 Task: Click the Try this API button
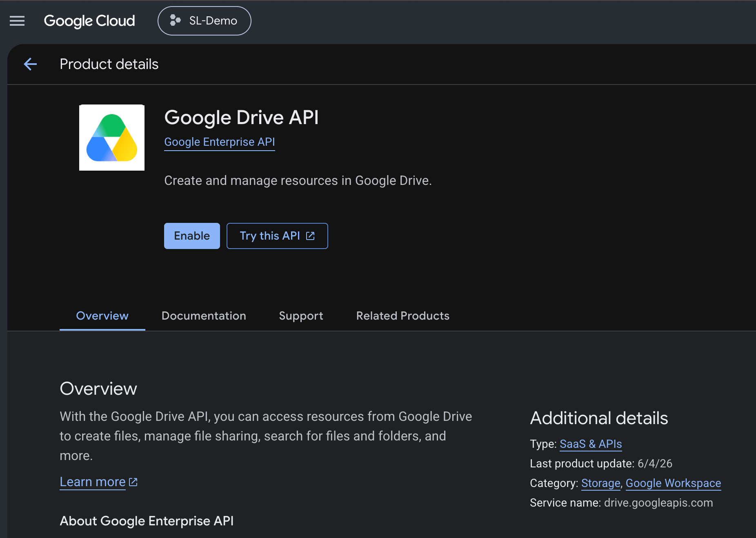pyautogui.click(x=277, y=236)
